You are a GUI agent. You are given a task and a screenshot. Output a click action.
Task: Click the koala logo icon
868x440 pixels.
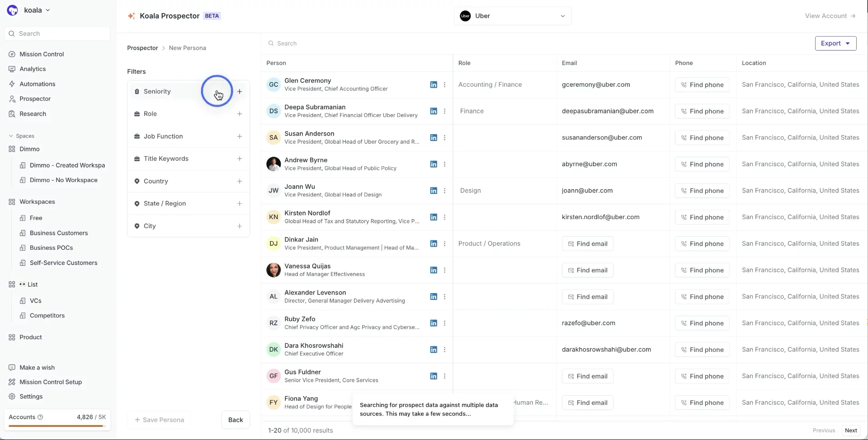pos(13,10)
